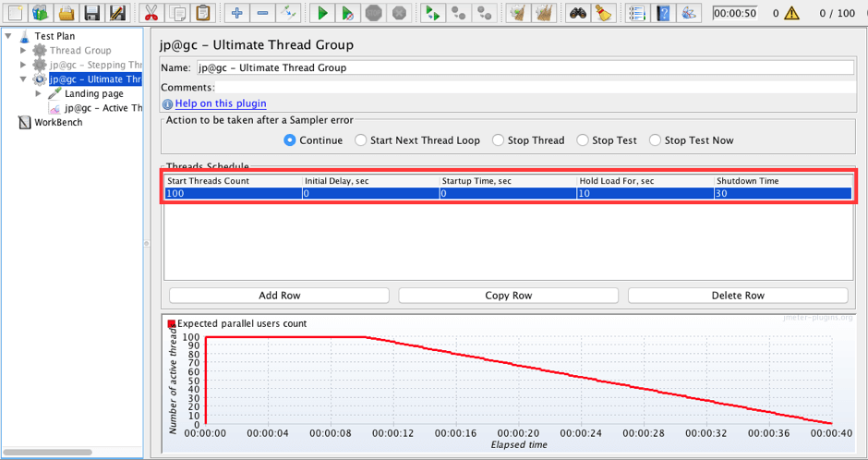868x460 pixels.
Task: Click the Search binoculars icon
Action: click(578, 13)
